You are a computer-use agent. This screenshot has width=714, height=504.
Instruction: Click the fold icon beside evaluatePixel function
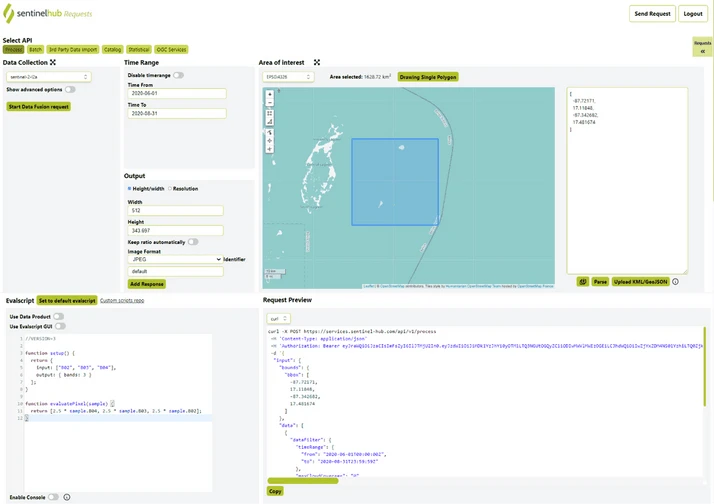coord(112,403)
